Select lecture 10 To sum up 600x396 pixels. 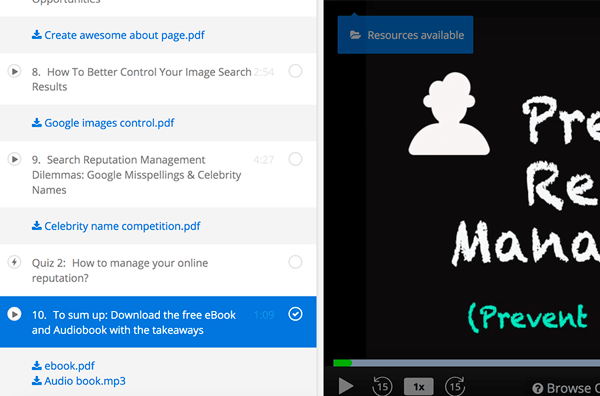coord(158,322)
